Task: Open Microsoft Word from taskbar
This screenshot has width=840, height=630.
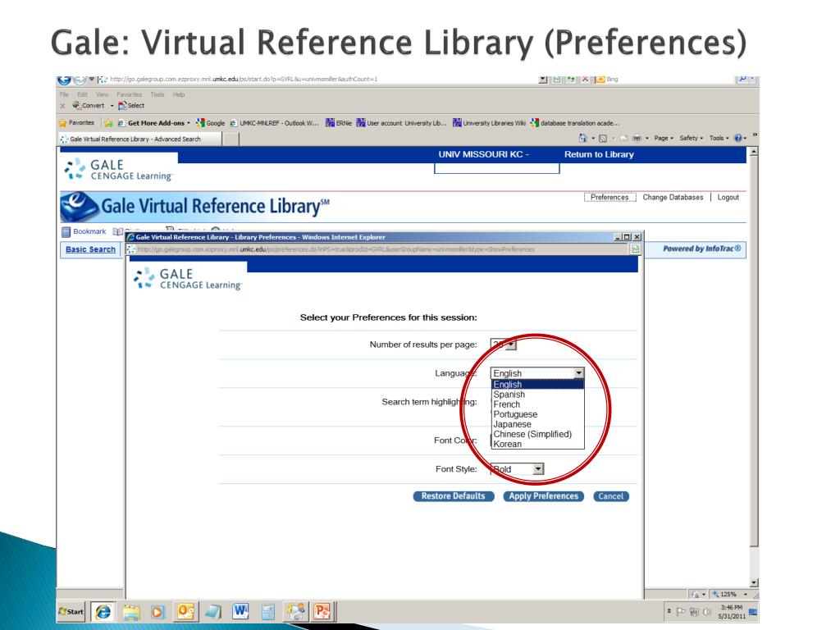Action: [240, 611]
